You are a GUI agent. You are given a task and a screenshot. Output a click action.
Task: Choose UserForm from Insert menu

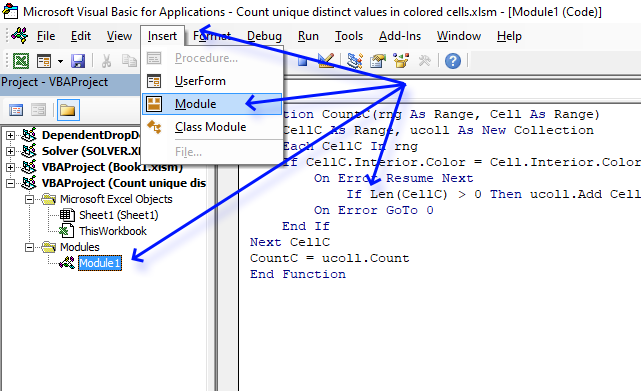click(212, 81)
